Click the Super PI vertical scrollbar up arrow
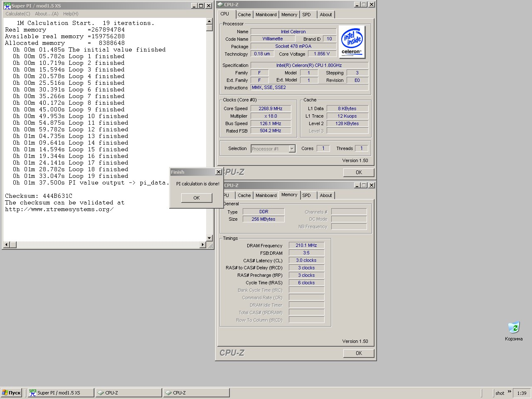 pos(209,22)
